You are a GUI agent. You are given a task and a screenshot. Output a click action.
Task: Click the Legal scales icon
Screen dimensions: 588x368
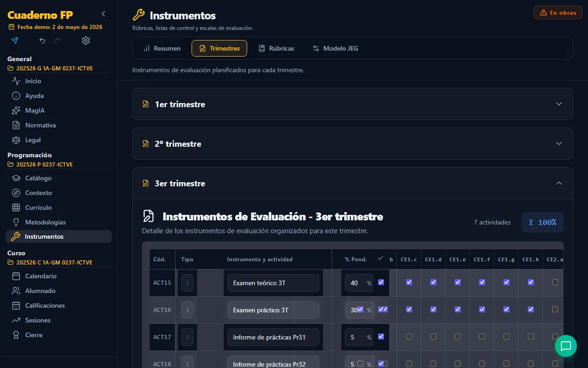pyautogui.click(x=16, y=140)
